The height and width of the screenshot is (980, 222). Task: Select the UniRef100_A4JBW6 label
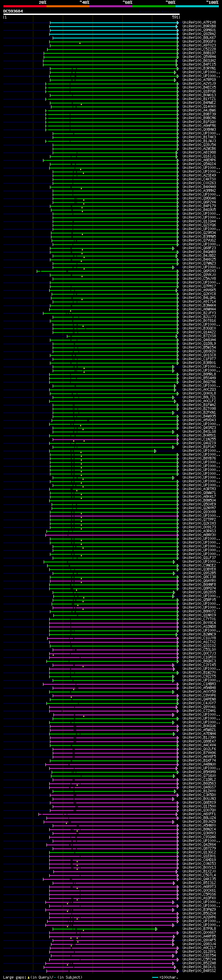199,110
